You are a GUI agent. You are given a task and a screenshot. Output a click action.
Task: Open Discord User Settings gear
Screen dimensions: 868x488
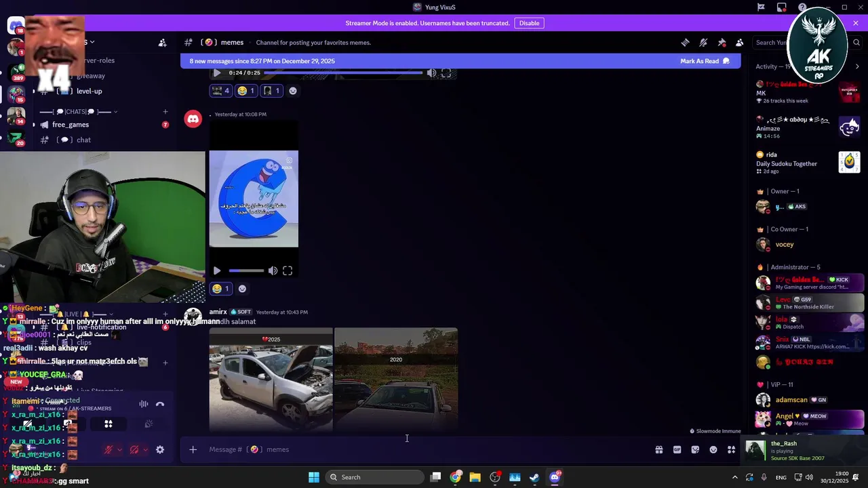tap(160, 449)
